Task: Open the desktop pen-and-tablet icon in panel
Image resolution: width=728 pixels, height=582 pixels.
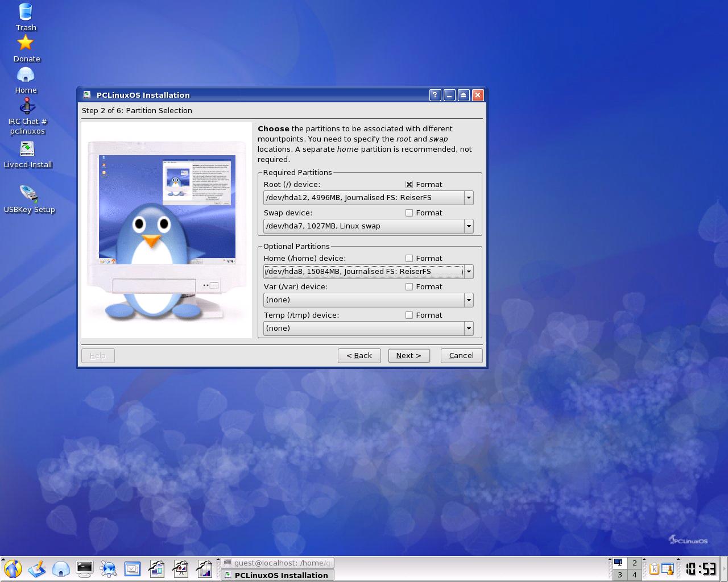Action: point(37,568)
